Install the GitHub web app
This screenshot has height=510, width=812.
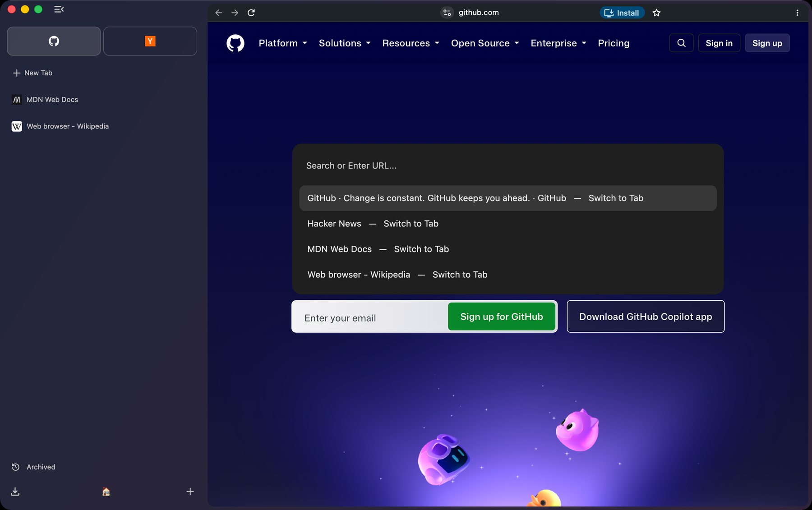pyautogui.click(x=622, y=13)
